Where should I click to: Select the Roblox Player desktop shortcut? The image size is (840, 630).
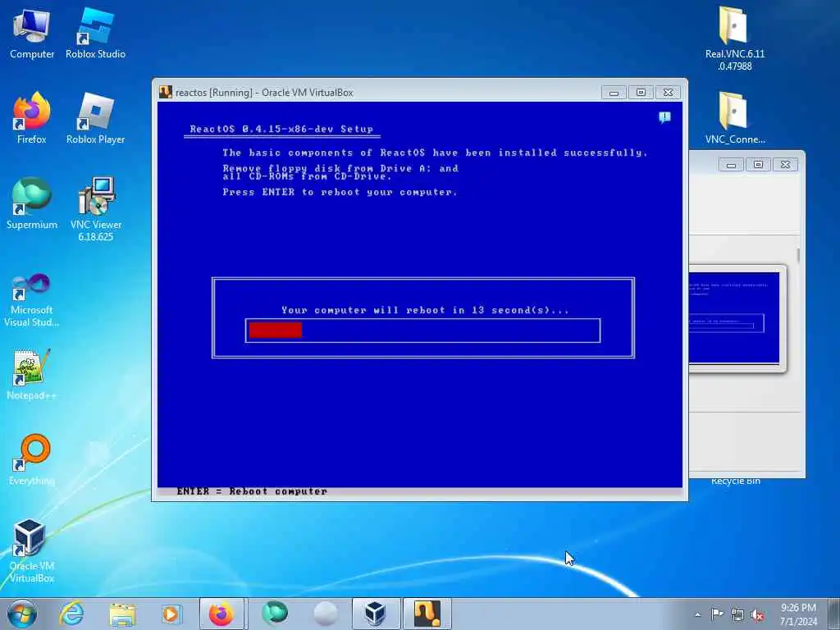coord(95,118)
